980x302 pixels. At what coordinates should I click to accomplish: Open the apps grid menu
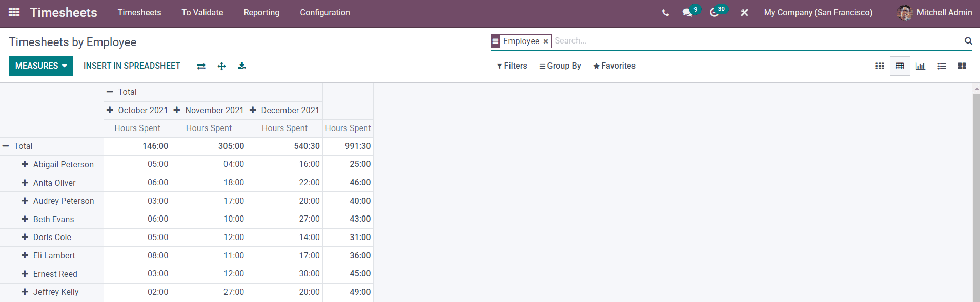tap(14, 12)
